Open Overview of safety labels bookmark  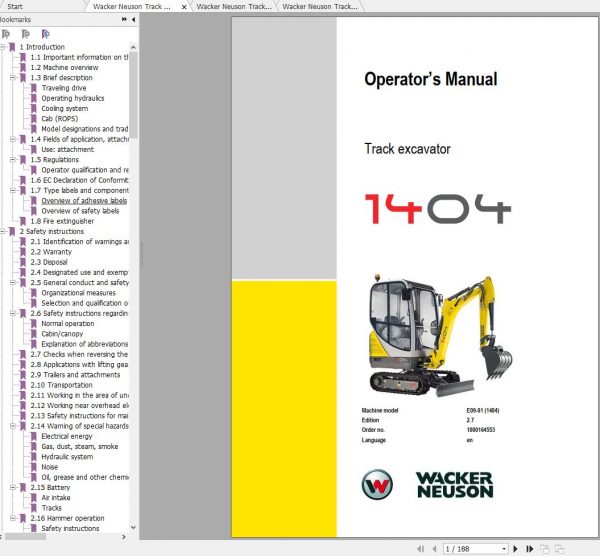click(x=80, y=211)
